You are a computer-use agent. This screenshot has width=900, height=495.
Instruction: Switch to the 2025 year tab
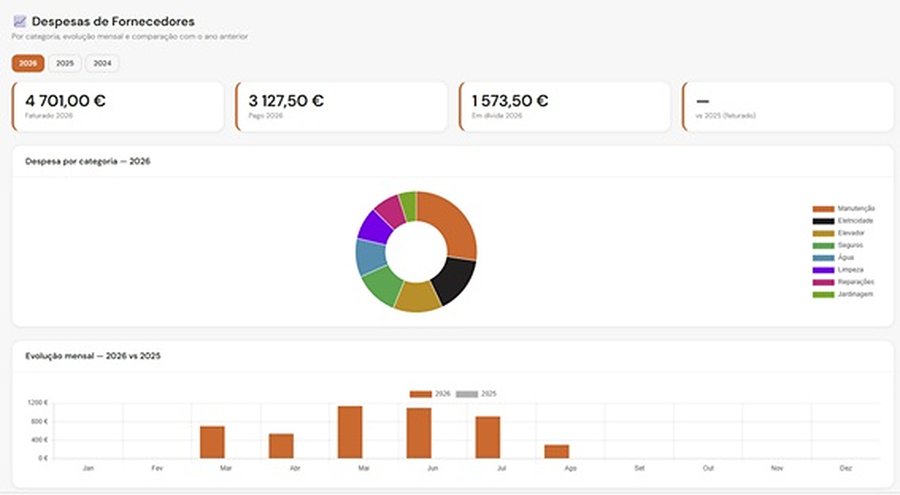[65, 63]
